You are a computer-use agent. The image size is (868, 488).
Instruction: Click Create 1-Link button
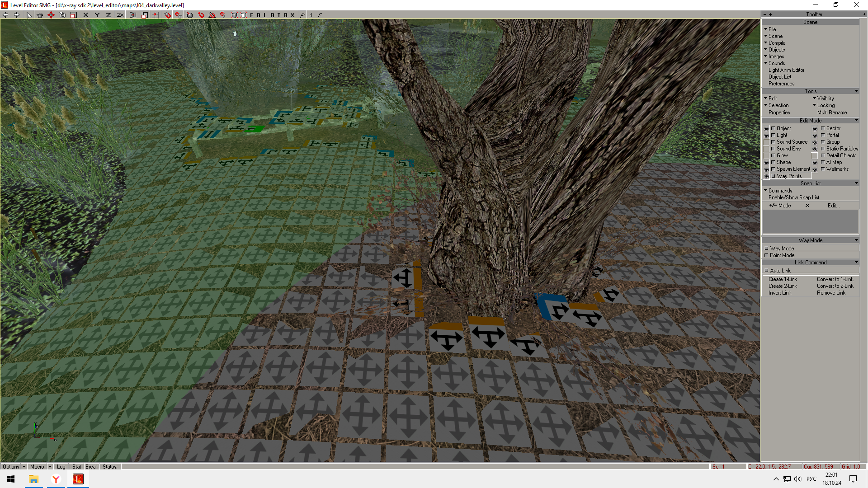(x=783, y=279)
